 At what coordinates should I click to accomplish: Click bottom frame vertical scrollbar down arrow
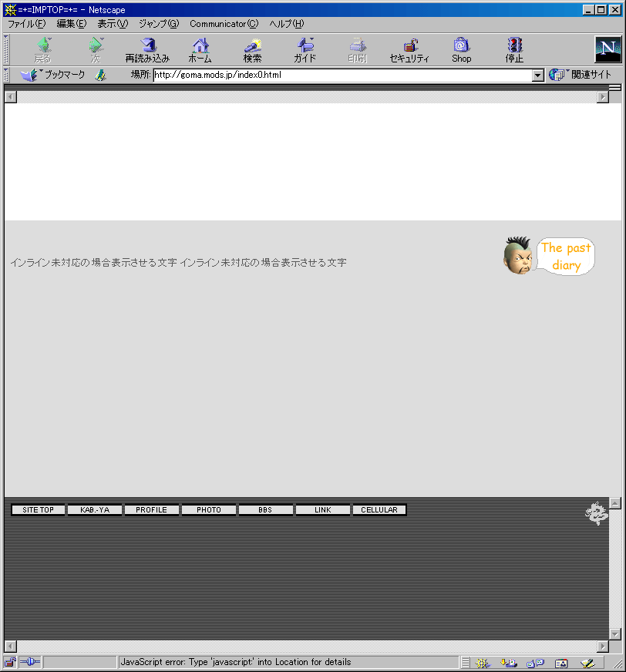click(615, 634)
